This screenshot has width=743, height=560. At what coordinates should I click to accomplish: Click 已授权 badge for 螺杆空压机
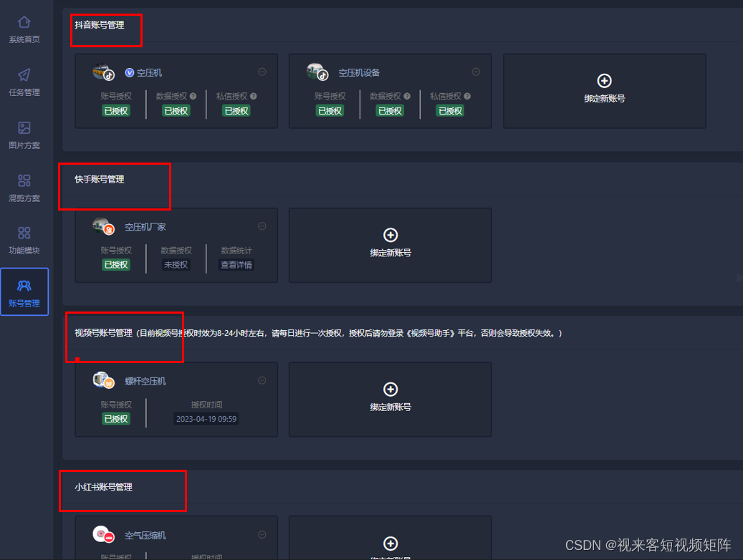click(116, 419)
